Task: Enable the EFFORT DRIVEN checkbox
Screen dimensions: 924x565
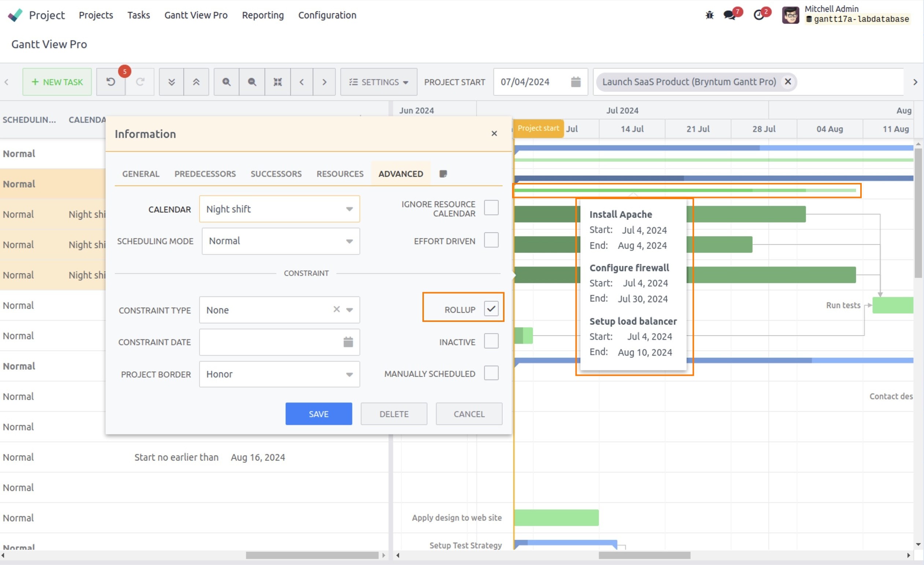Action: pyautogui.click(x=491, y=240)
